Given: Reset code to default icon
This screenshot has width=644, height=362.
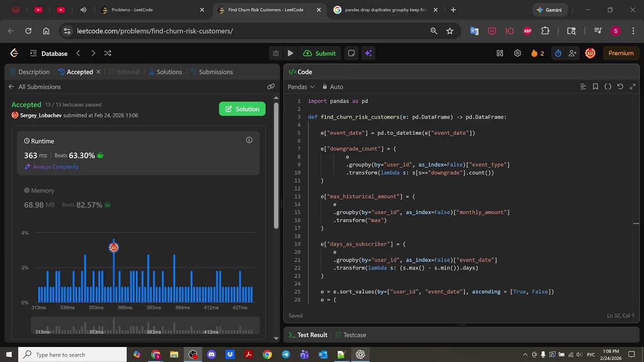Looking at the screenshot, I should (620, 87).
